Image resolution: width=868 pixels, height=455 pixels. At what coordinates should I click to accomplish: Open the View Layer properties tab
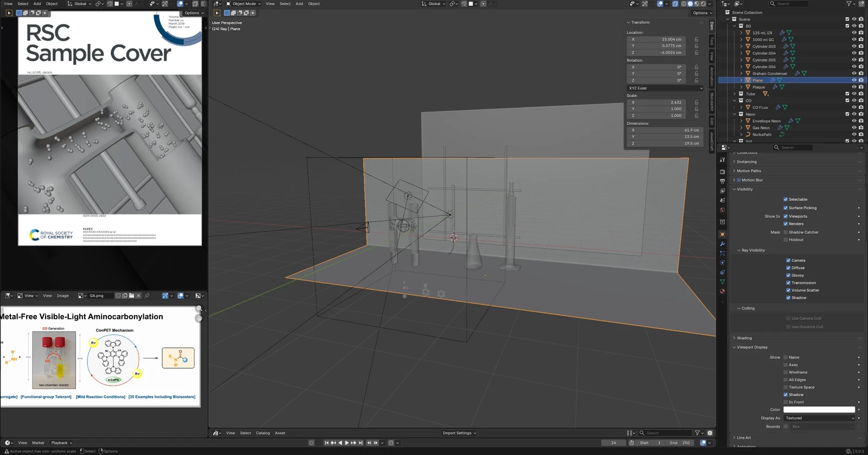click(722, 191)
